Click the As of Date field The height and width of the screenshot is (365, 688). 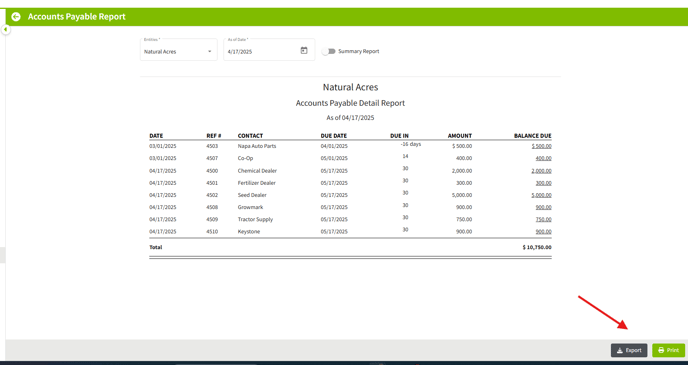[269, 50]
